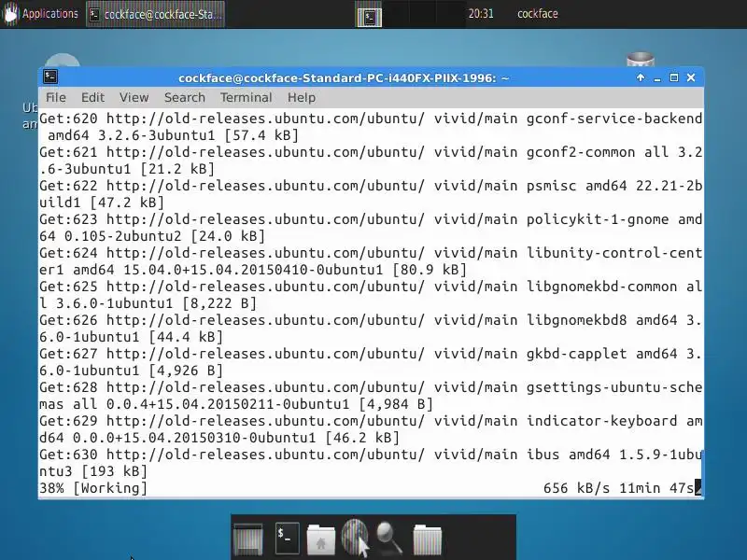Click the '[193 kB]' size text
The height and width of the screenshot is (560, 747).
(114, 471)
